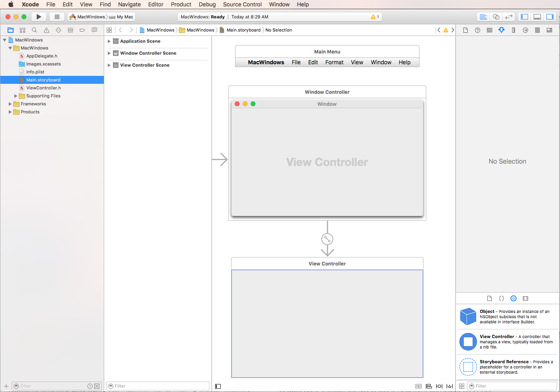Expand the Window Controller Scene
The height and width of the screenshot is (392, 560).
coord(109,53)
